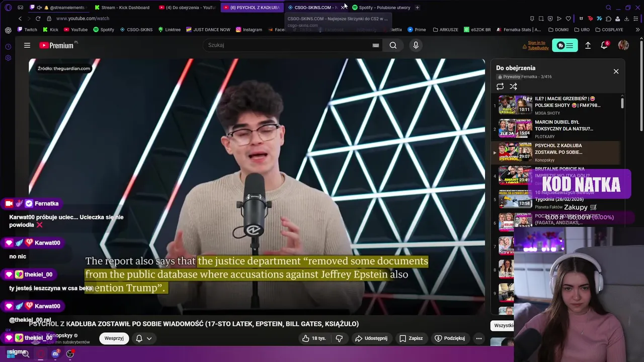Open browser extensions puzzle icon
Screen dimensions: 644x362
point(608,19)
